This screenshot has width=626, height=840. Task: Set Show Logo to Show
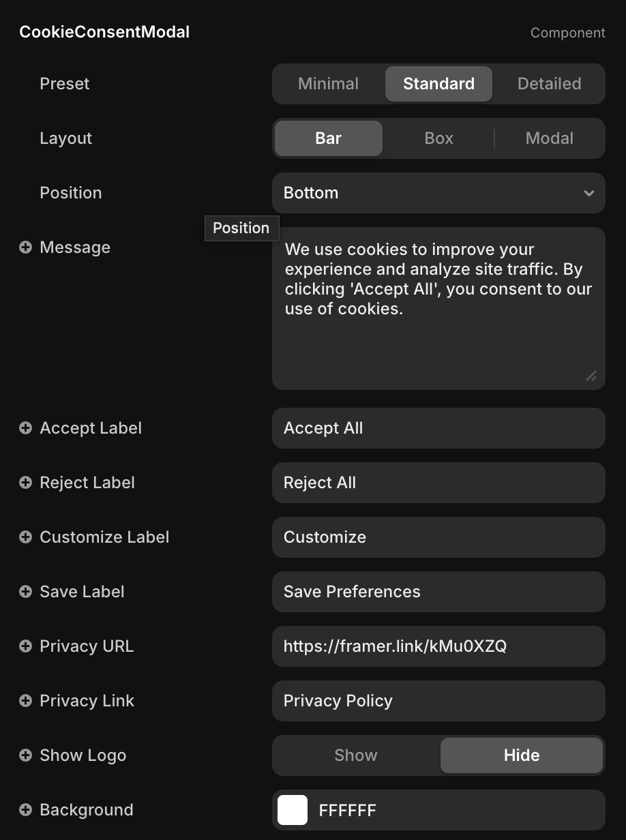click(x=356, y=755)
